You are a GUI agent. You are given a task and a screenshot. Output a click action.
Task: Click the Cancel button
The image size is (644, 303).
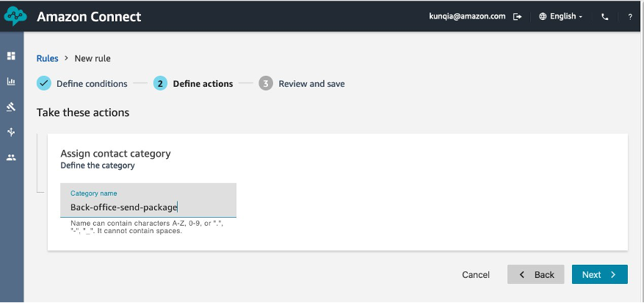pos(476,274)
